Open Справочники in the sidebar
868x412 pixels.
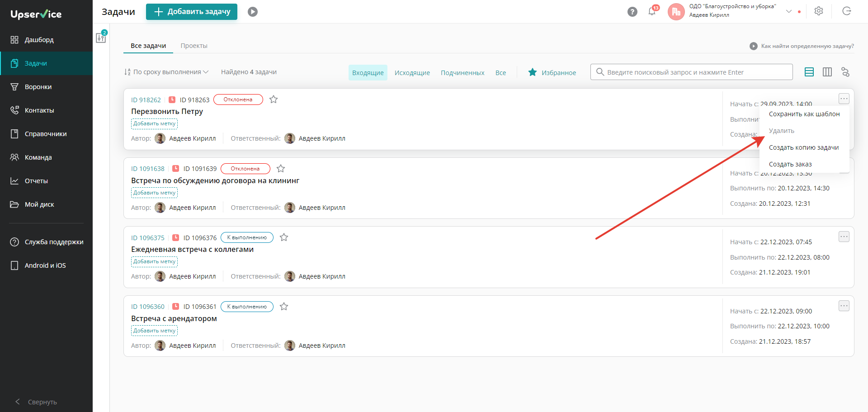click(x=46, y=134)
